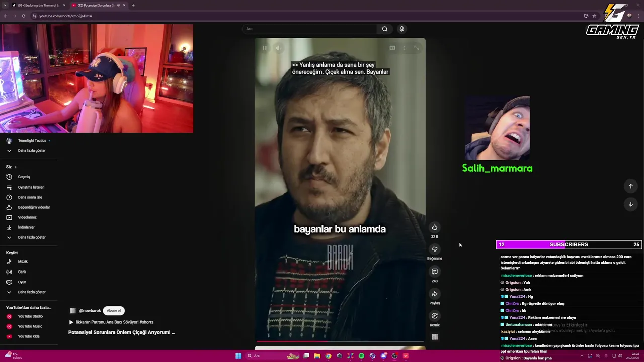Focus the YouTube 'Ara' search field
This screenshot has height=362, width=644.
coord(309,29)
